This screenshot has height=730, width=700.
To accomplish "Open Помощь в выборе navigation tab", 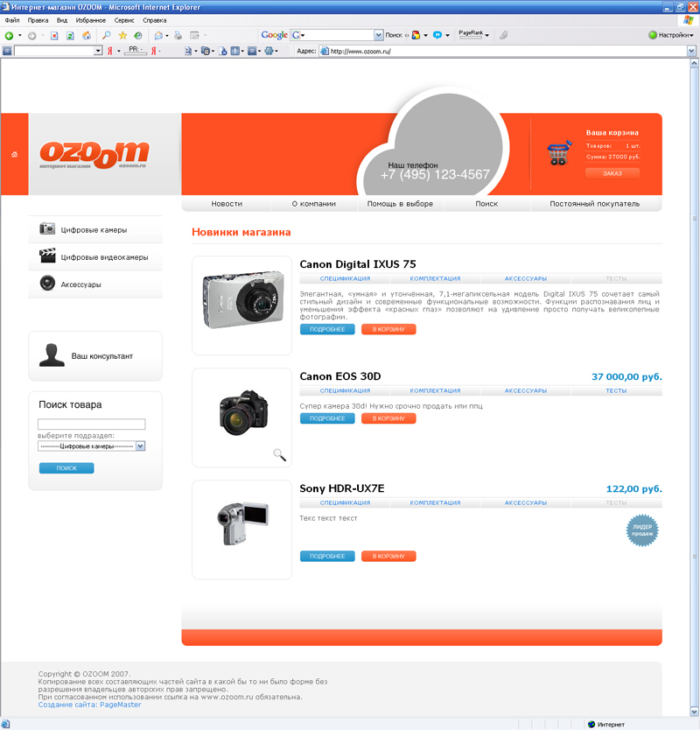I will [400, 203].
